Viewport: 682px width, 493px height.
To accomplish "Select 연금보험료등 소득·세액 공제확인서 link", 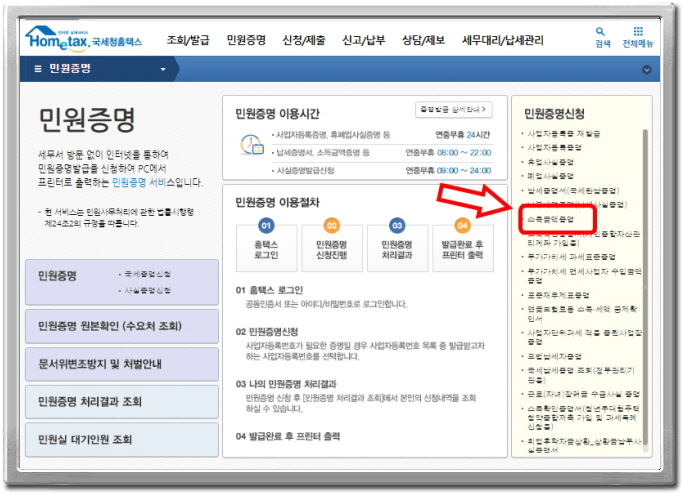I will 582,314.
